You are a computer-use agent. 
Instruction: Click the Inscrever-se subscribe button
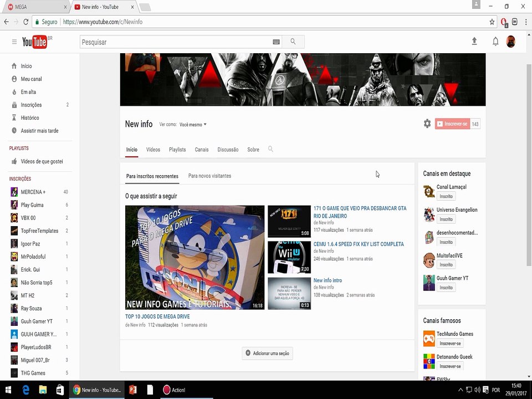[x=452, y=124]
